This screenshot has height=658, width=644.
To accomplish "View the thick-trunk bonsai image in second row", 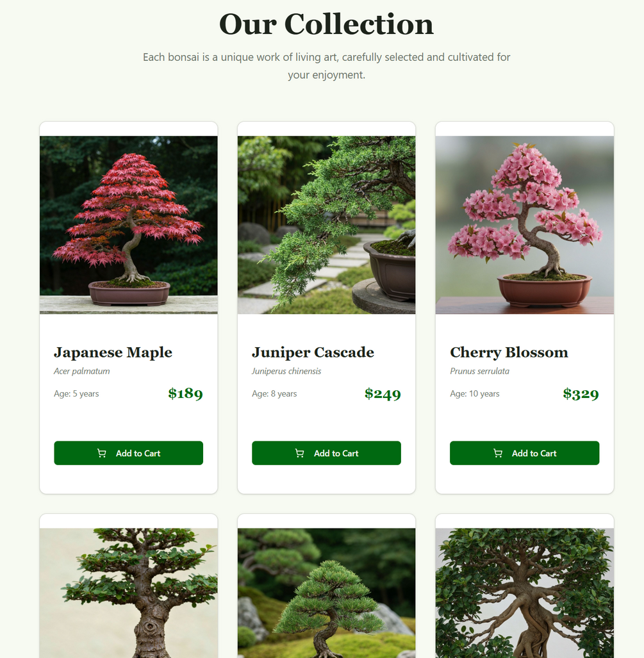I will click(128, 593).
